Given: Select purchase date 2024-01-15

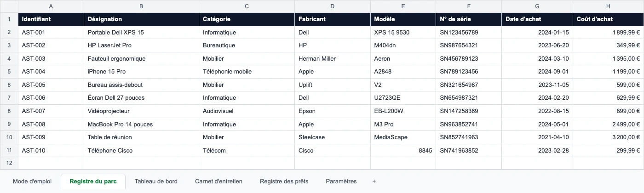Looking at the screenshot, I should (537, 33).
